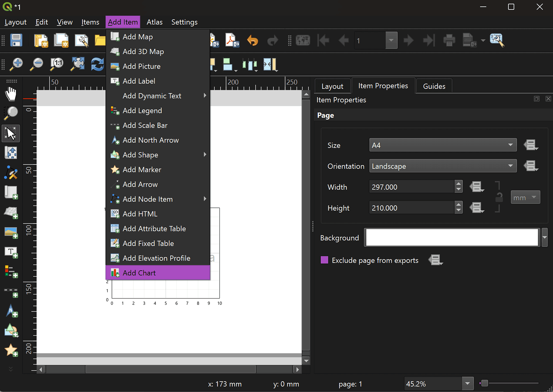Open the Atlas menu
Viewport: 553px width, 392px height.
point(154,22)
